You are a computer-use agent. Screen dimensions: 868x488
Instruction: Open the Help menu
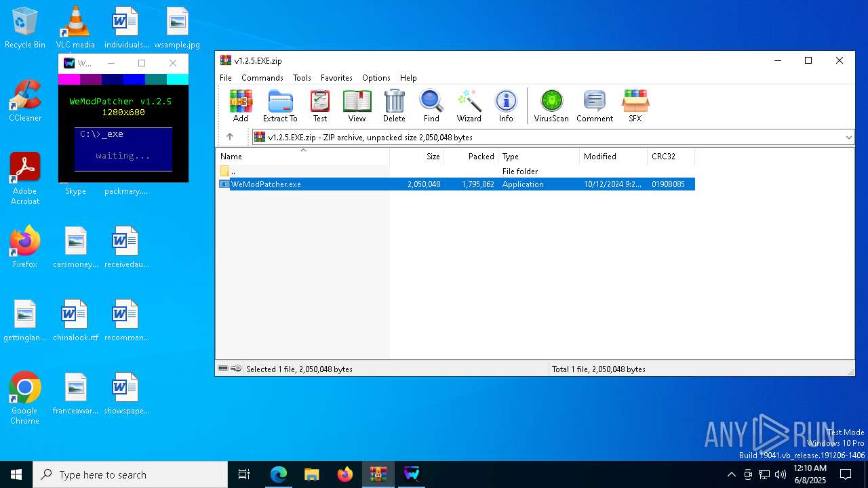(x=408, y=78)
